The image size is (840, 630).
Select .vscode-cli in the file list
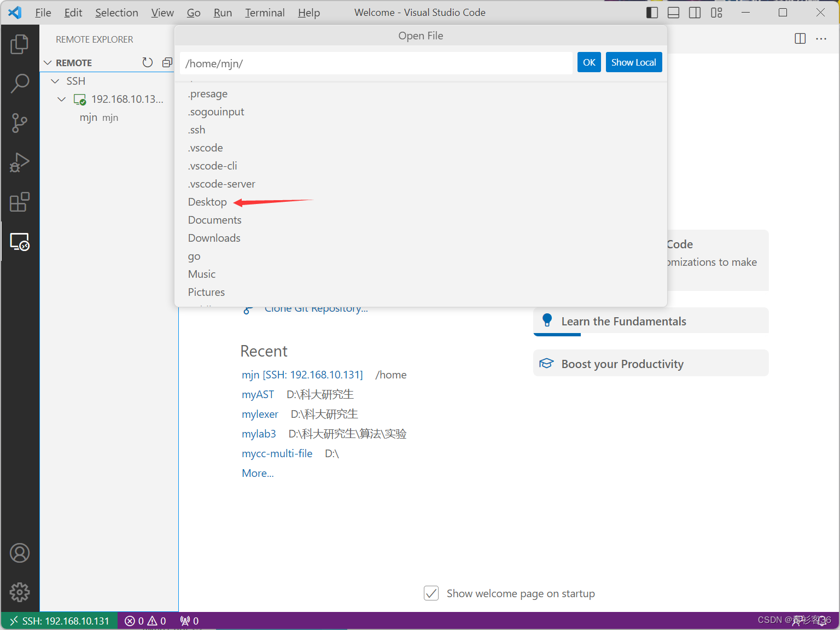pos(421,166)
